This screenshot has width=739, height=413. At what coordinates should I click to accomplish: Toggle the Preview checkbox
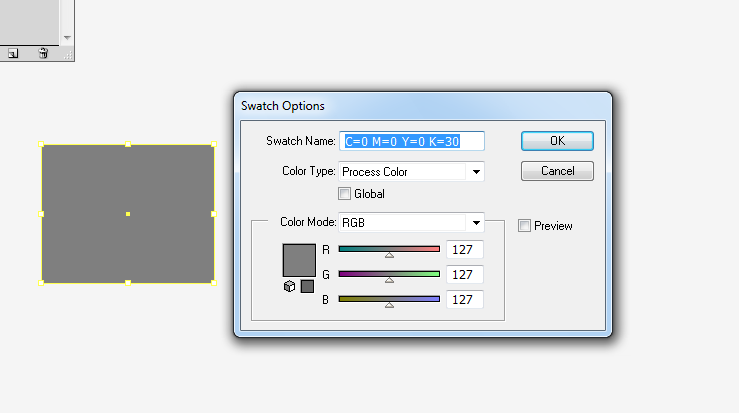point(525,226)
